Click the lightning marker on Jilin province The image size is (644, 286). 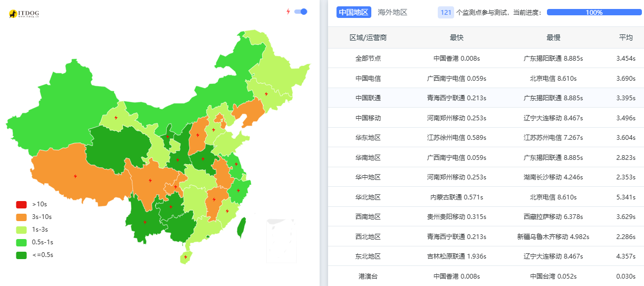point(266,94)
